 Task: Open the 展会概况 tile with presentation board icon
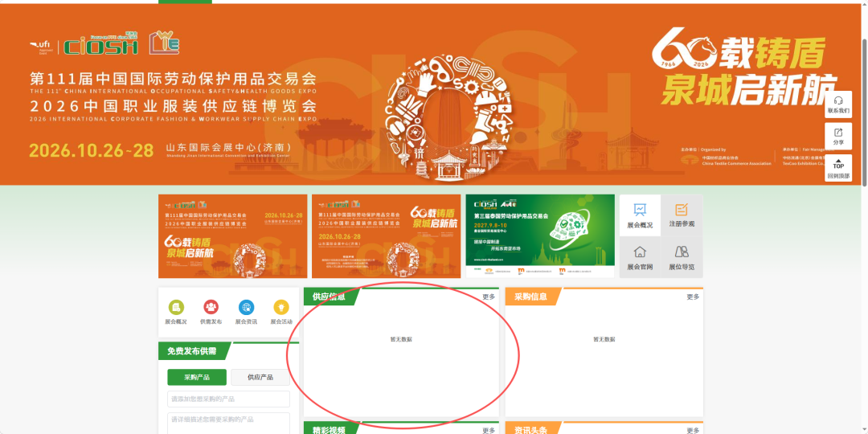pos(640,215)
